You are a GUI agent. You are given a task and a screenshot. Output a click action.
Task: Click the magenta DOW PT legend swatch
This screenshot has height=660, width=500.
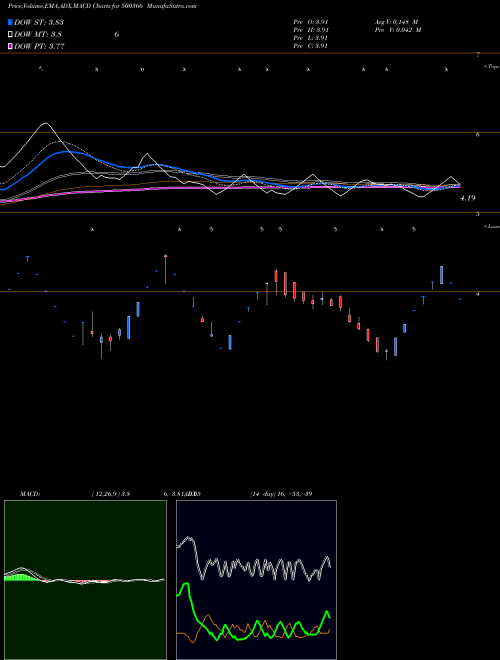pyautogui.click(x=10, y=46)
